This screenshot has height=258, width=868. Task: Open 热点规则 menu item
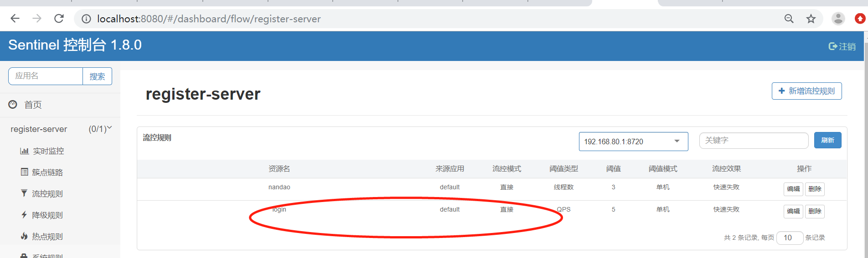coord(47,237)
